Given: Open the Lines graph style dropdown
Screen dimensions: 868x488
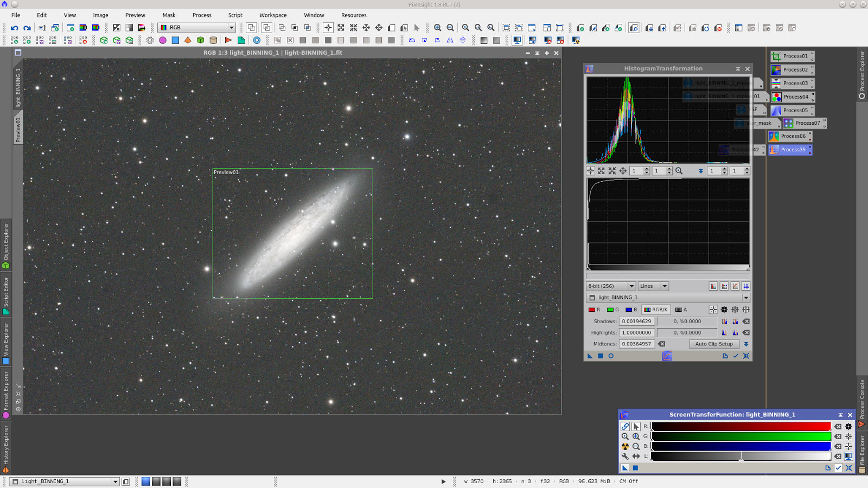Looking at the screenshot, I should point(653,286).
